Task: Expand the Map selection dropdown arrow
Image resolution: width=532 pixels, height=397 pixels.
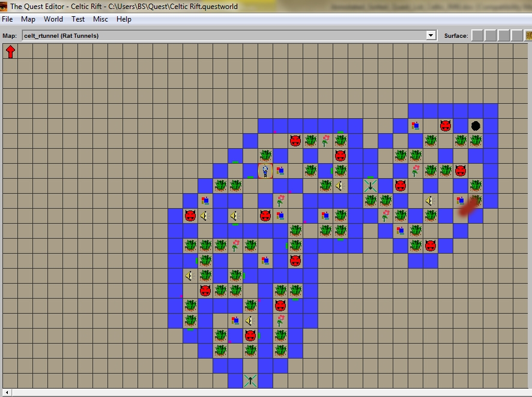Action: [x=431, y=35]
